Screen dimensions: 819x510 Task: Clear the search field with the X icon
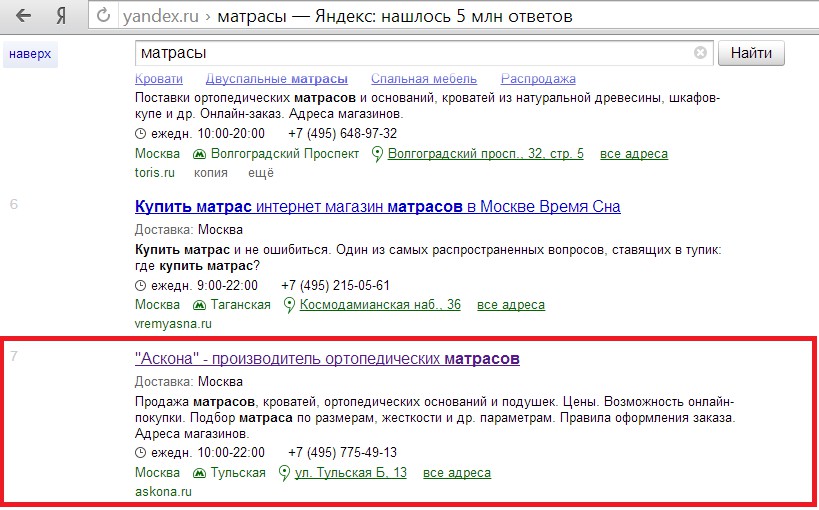pos(700,53)
